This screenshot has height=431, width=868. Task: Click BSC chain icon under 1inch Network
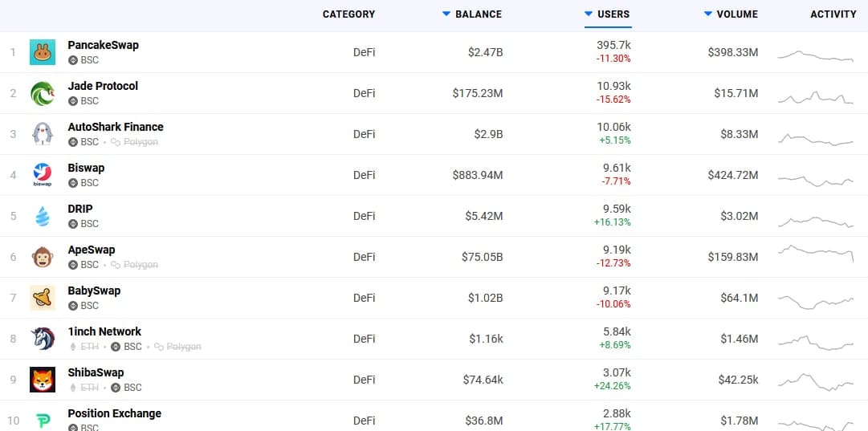point(116,347)
